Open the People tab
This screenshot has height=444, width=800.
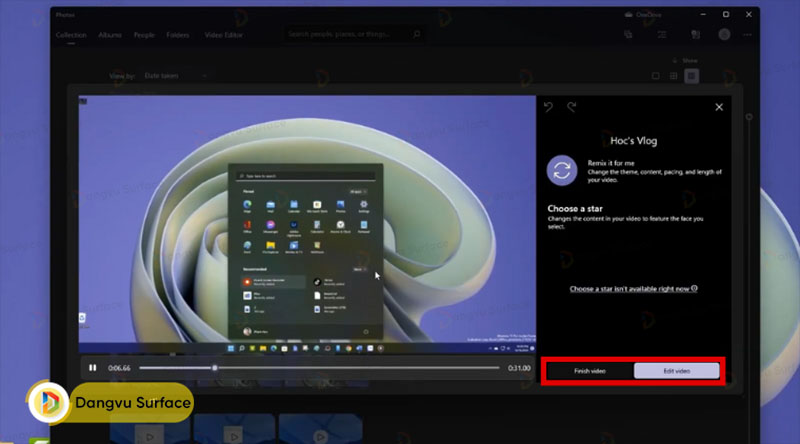[144, 35]
